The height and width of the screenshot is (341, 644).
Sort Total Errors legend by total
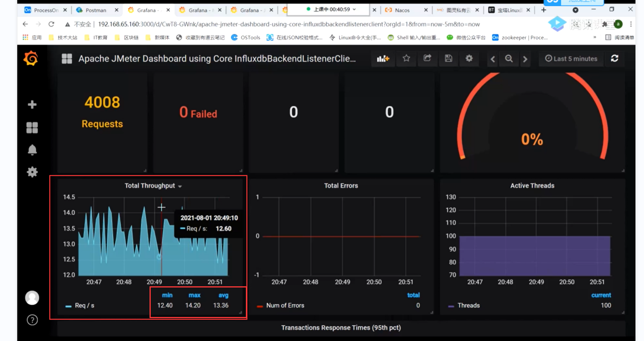click(413, 295)
